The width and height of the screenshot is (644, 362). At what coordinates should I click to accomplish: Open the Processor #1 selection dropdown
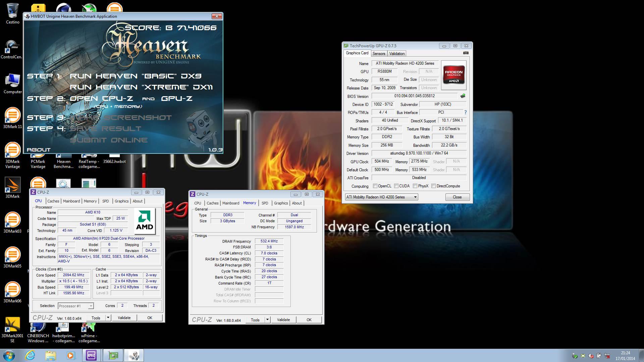[75, 306]
